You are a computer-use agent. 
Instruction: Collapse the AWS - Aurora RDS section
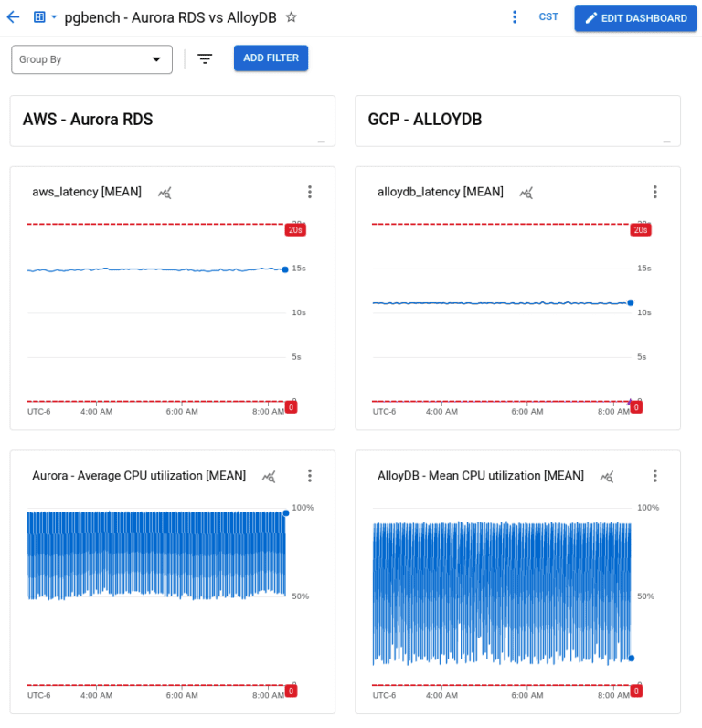click(322, 142)
